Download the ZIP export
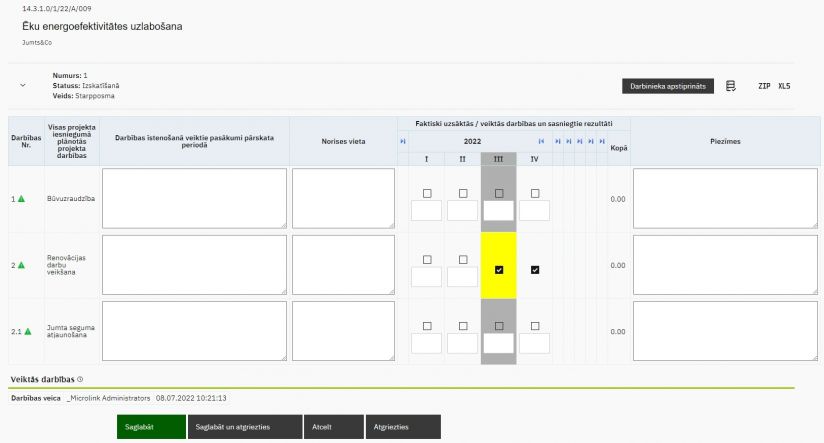824x443 pixels. coord(763,86)
